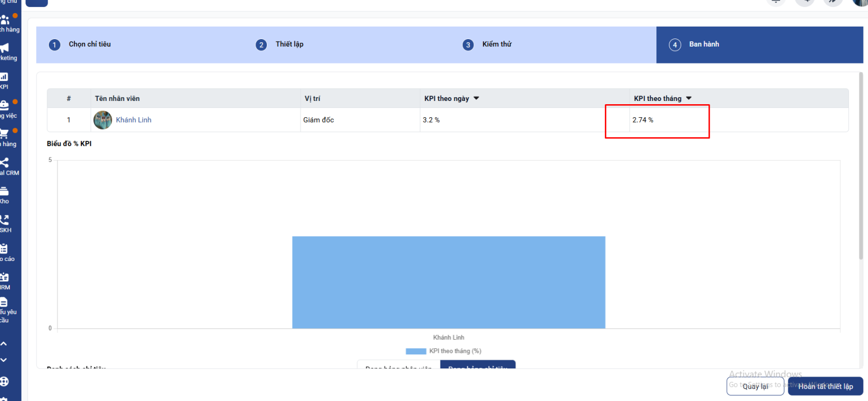Open the Social CRM share icon
Image resolution: width=868 pixels, height=401 pixels.
(x=4, y=162)
